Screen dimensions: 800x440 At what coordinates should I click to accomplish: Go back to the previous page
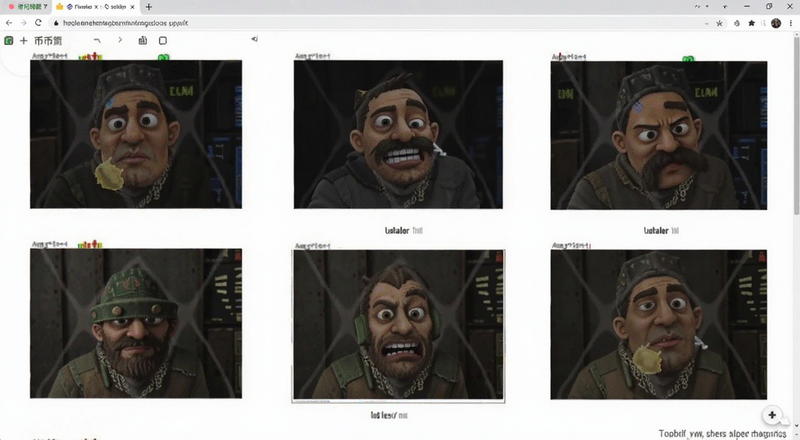tap(9, 23)
